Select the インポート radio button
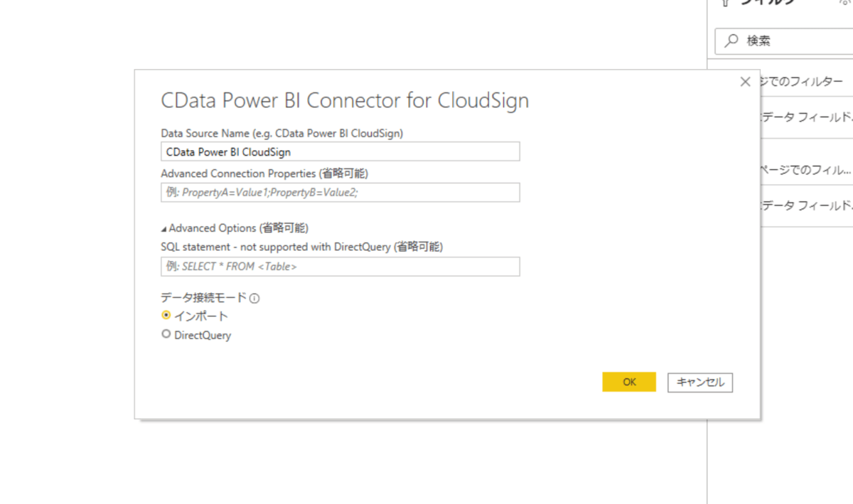 pos(166,315)
